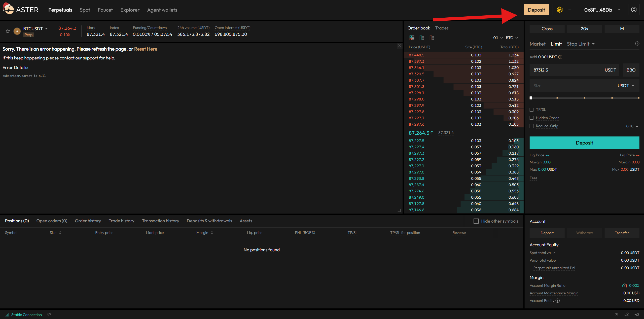Screen dimensions: 644x319
Task: Click the order size slider handle
Action: pos(531,98)
